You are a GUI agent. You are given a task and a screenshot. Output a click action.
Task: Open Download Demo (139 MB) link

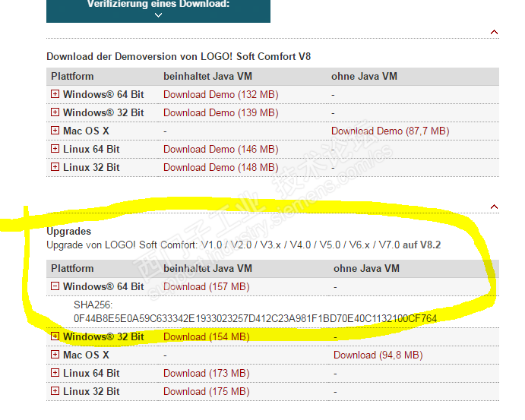221,112
